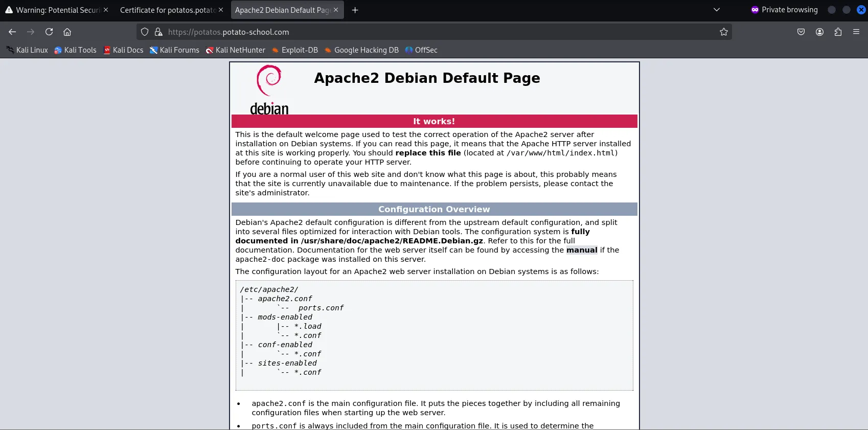
Task: Open the Exploit-DB bookmark
Action: pyautogui.click(x=295, y=50)
